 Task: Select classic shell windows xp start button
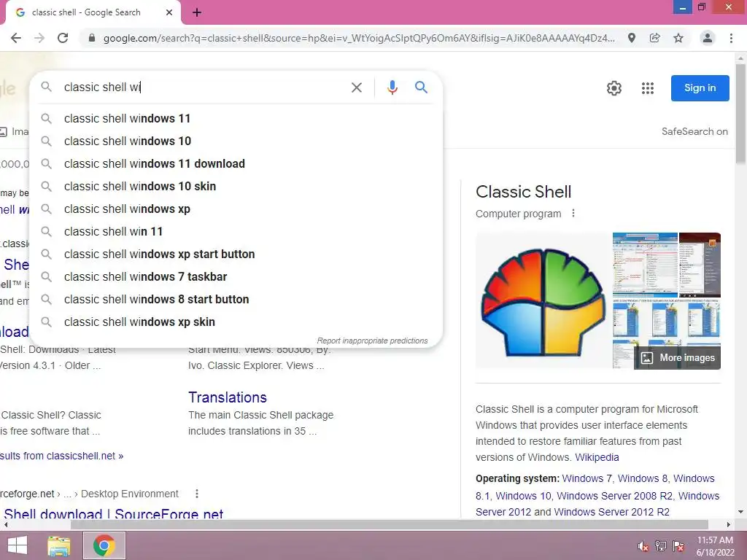click(x=236, y=254)
